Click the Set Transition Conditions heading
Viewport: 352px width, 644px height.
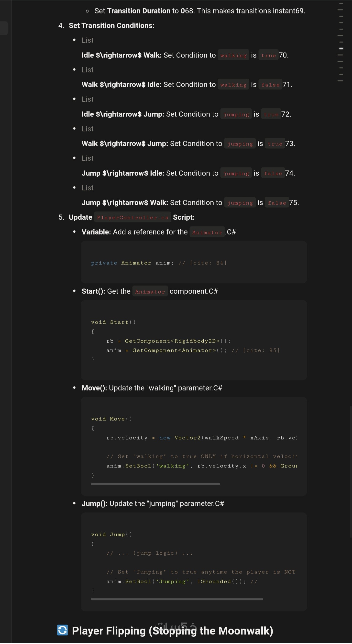(111, 25)
